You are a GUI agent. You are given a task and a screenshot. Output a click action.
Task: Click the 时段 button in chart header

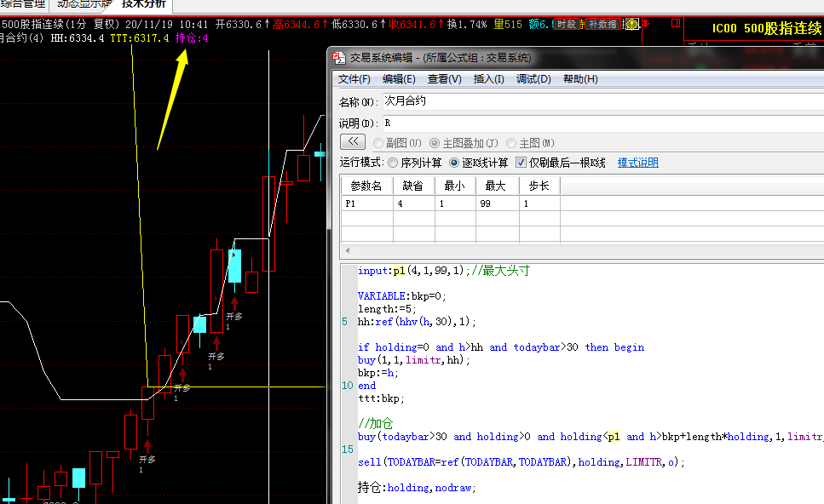567,24
